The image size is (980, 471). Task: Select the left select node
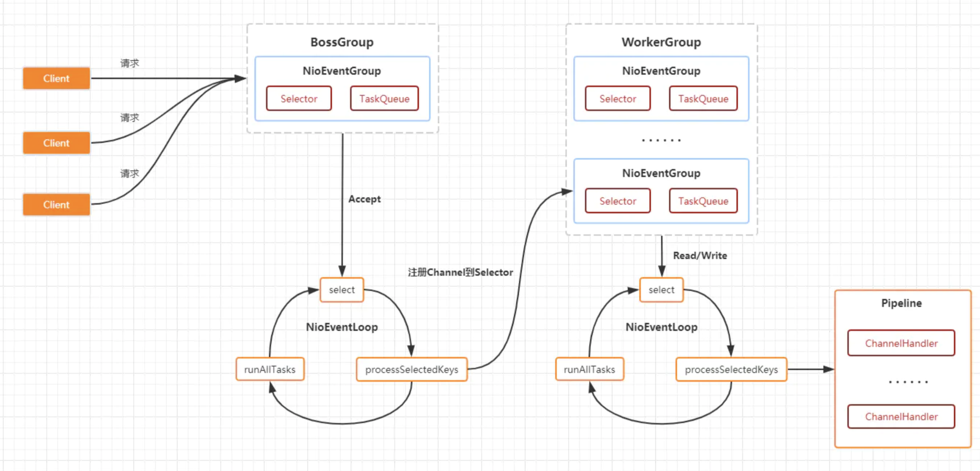pos(342,290)
